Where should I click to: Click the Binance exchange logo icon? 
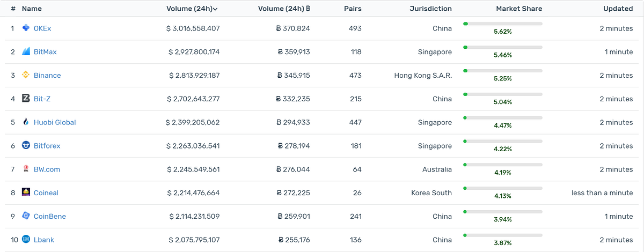pyautogui.click(x=26, y=75)
